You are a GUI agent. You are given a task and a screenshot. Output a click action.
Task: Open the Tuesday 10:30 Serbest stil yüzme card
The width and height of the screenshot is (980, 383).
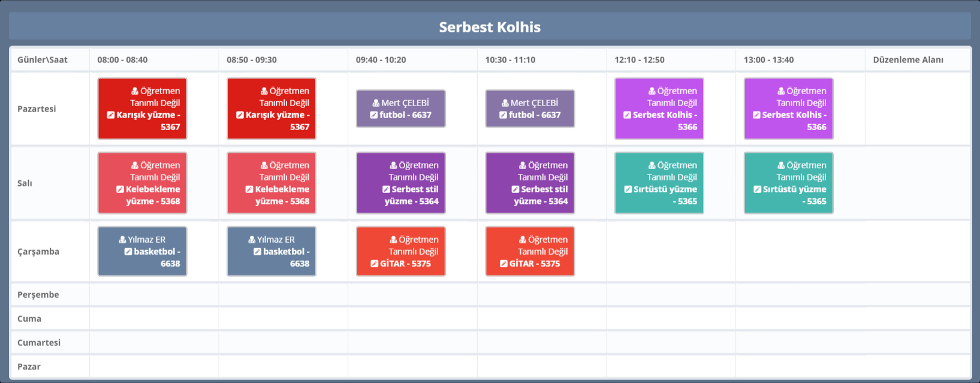click(x=530, y=183)
